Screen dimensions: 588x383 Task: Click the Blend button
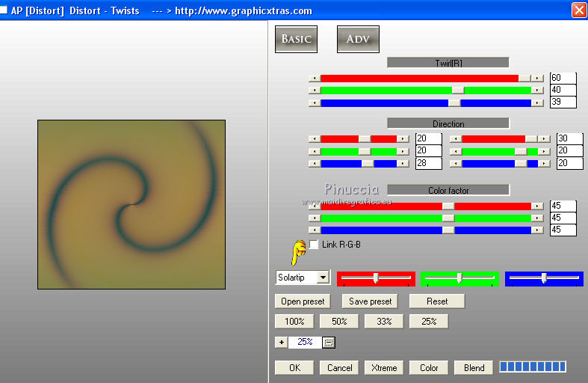pyautogui.click(x=474, y=367)
